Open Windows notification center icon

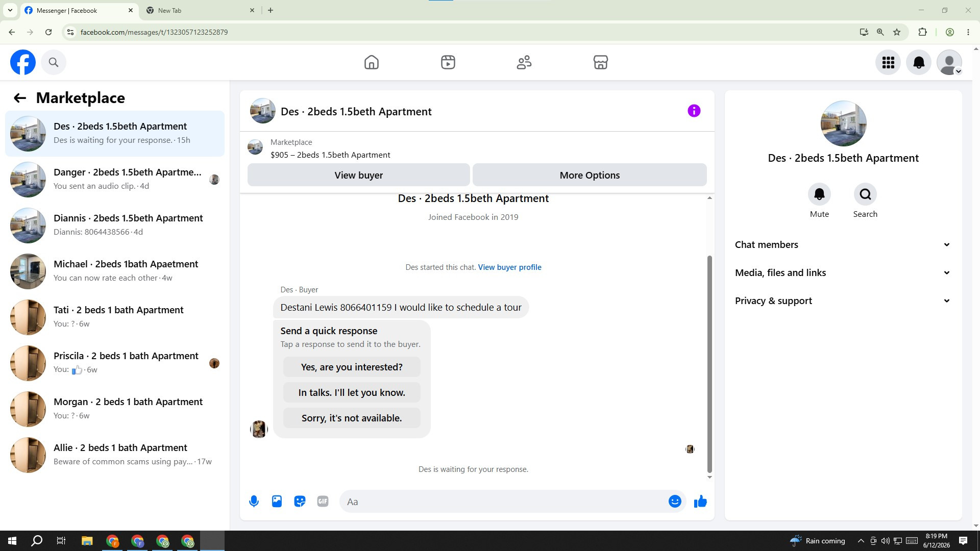[x=963, y=541]
